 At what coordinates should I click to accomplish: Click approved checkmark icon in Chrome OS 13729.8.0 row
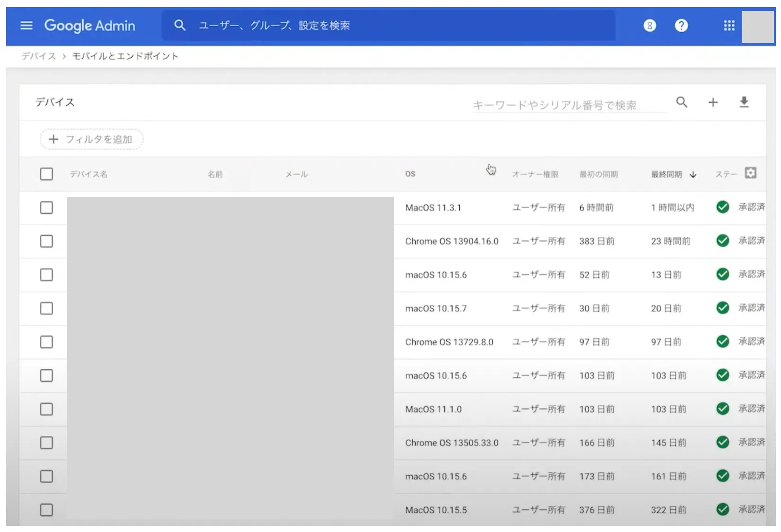click(x=723, y=341)
